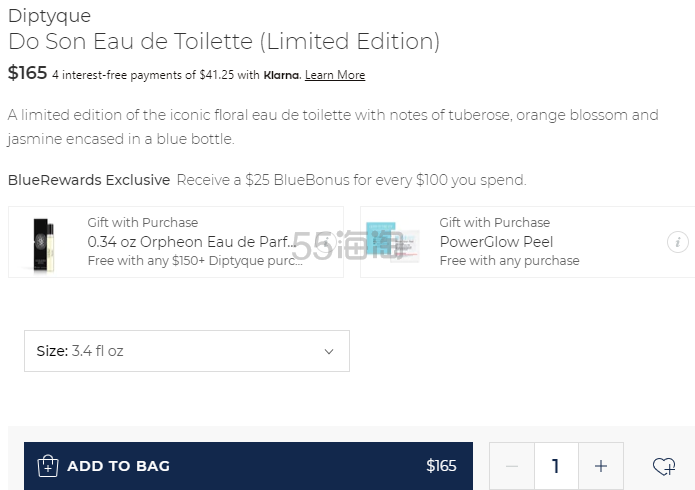Click the chevron arrow in Size selector
This screenshot has width=695, height=490.
[x=329, y=351]
